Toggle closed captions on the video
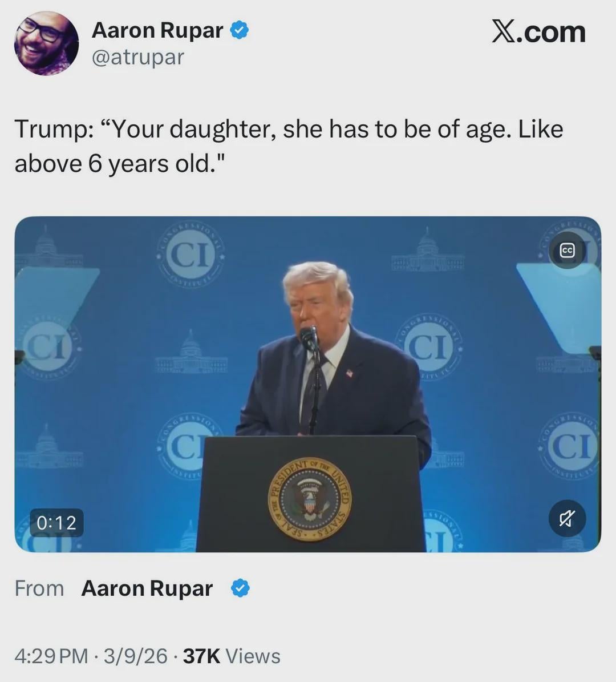The image size is (616, 682). pos(567,251)
